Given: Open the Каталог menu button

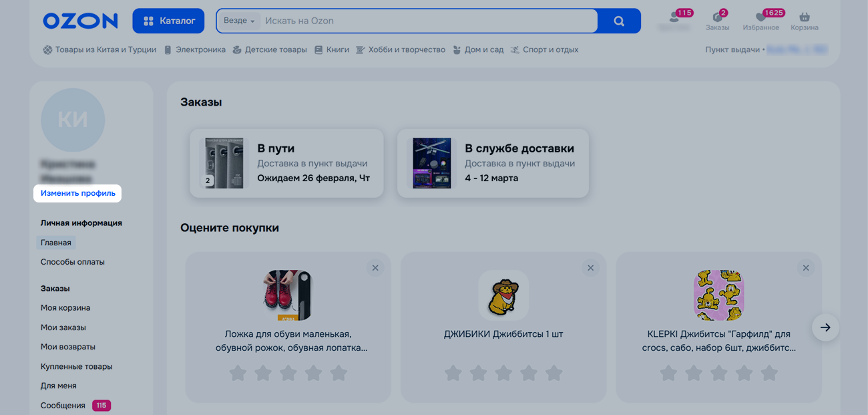Looking at the screenshot, I should [x=168, y=21].
